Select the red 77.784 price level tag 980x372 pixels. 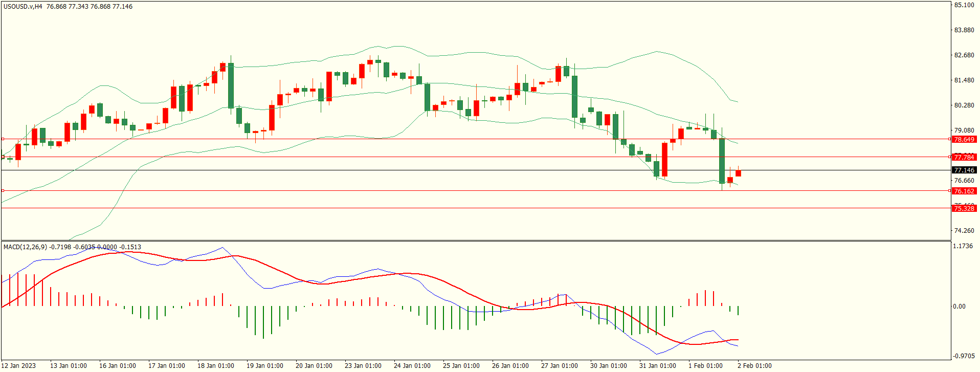(964, 157)
